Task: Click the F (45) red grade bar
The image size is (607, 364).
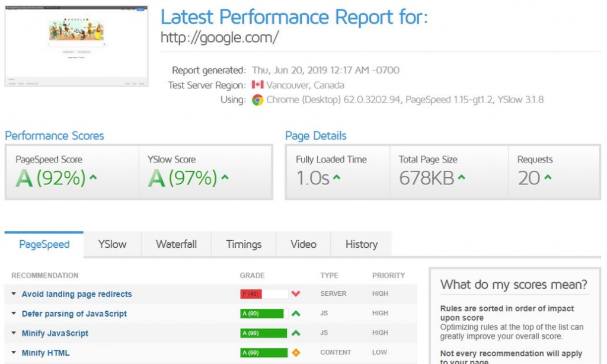Action: [264, 294]
